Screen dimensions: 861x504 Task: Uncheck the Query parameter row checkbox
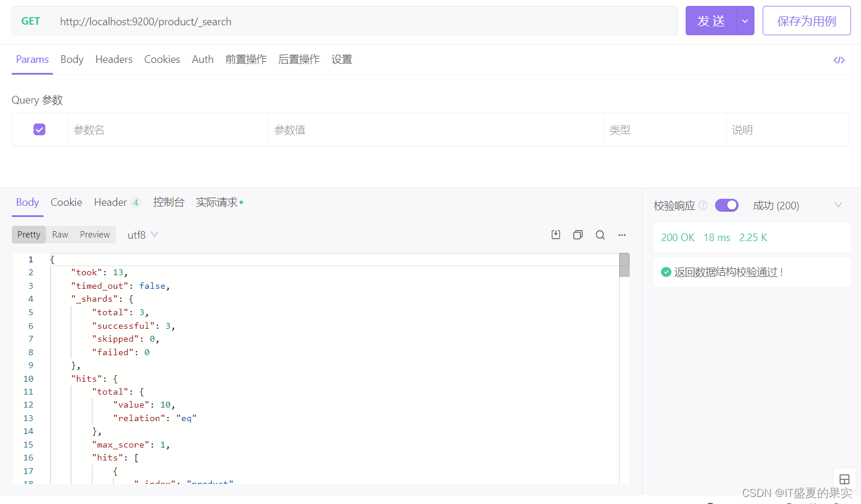click(x=39, y=129)
